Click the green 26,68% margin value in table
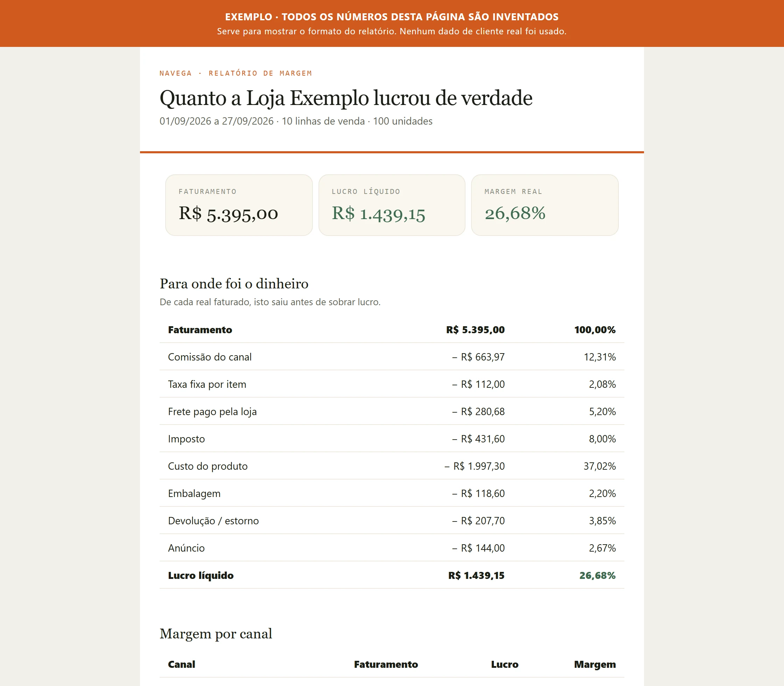784x686 pixels. click(597, 575)
